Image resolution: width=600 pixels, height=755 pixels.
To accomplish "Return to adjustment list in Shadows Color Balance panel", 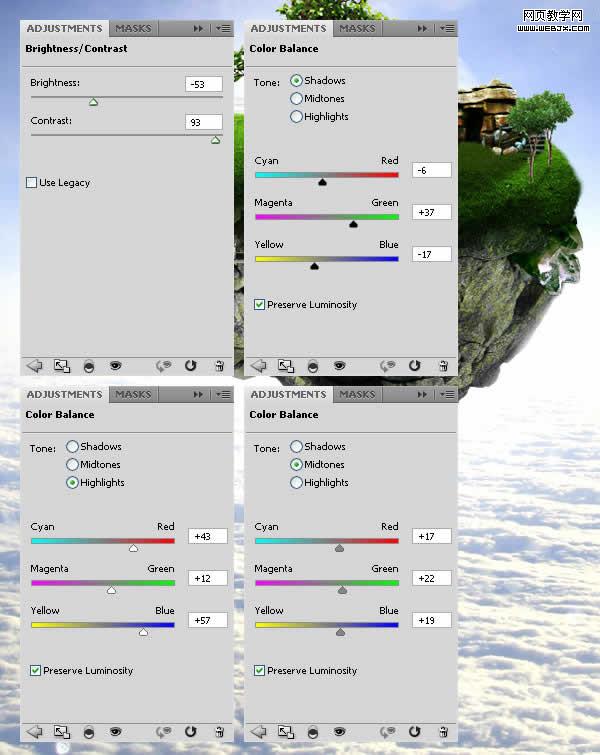I will pos(259,366).
